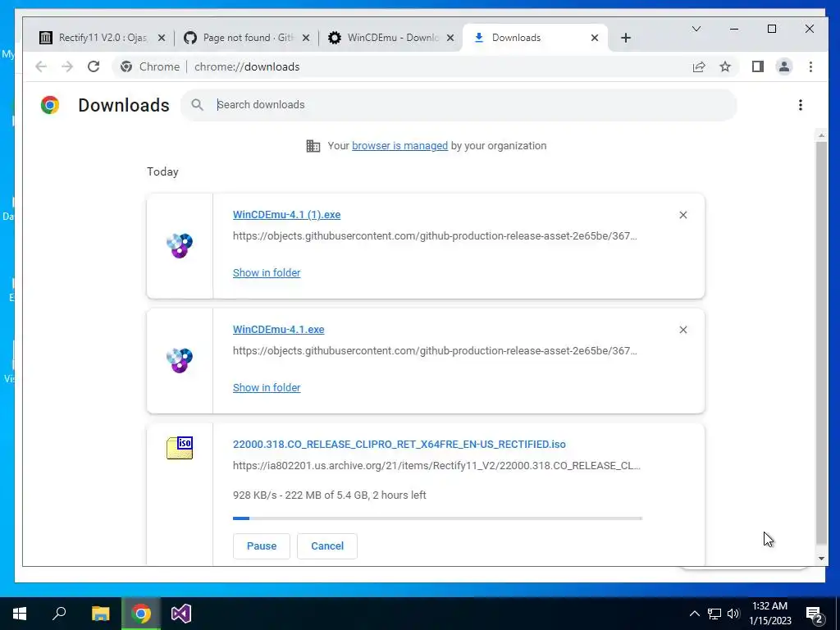Open Chrome's three-dot menu in toolbar

click(810, 66)
